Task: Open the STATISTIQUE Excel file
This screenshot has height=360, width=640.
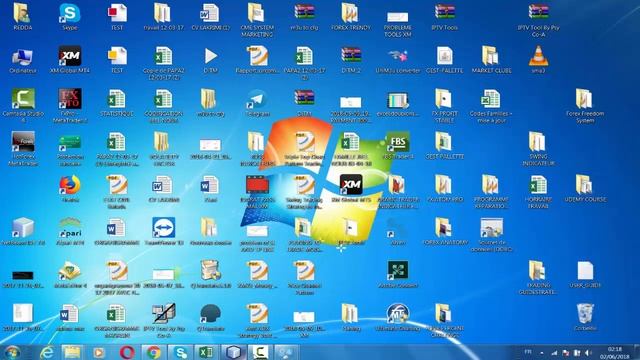Action: [117, 103]
